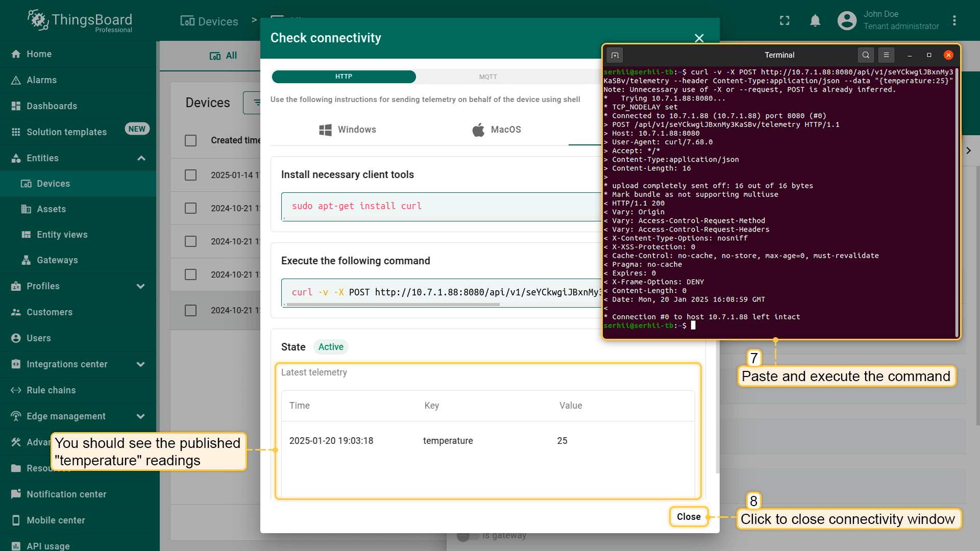980x551 pixels.
Task: Select the MacOS instructions tab
Action: [x=496, y=130]
